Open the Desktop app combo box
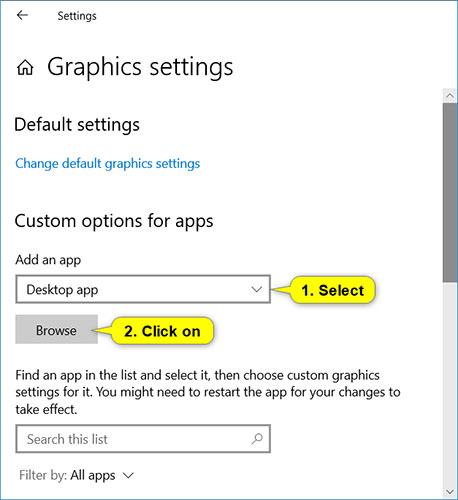The image size is (458, 500). click(143, 289)
